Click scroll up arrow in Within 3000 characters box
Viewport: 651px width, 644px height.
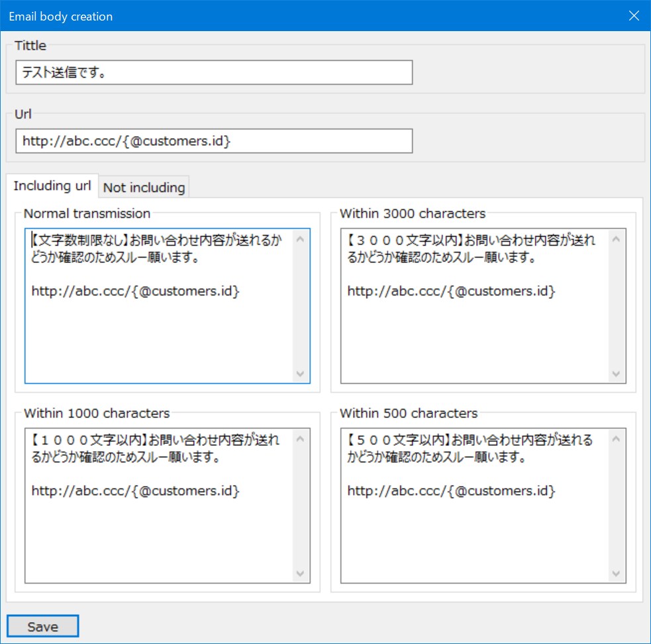tap(617, 239)
